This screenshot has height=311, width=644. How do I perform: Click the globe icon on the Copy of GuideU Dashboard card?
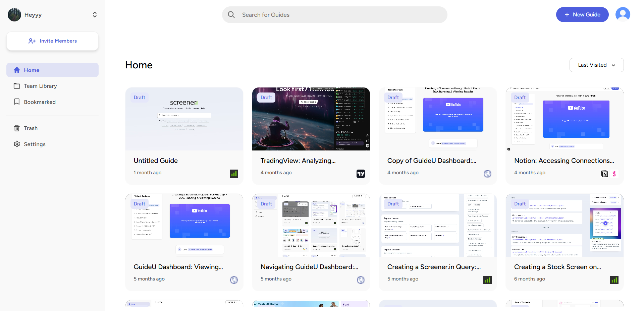tap(487, 174)
